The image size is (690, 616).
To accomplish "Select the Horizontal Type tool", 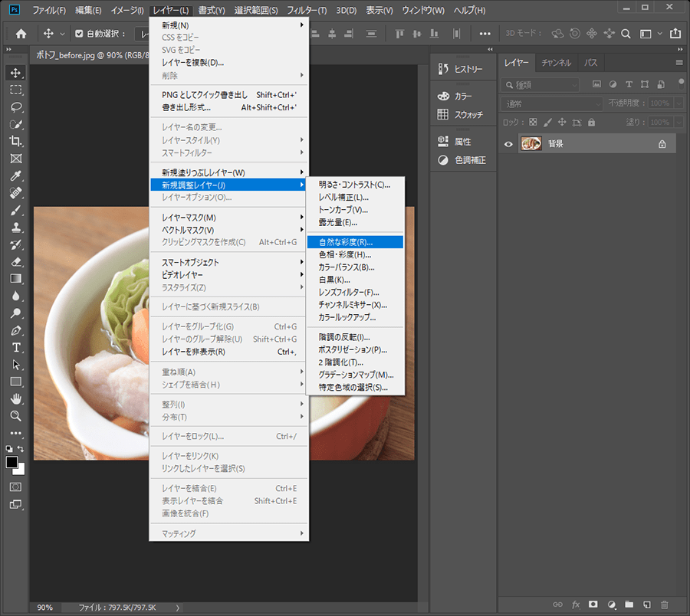I will click(15, 347).
